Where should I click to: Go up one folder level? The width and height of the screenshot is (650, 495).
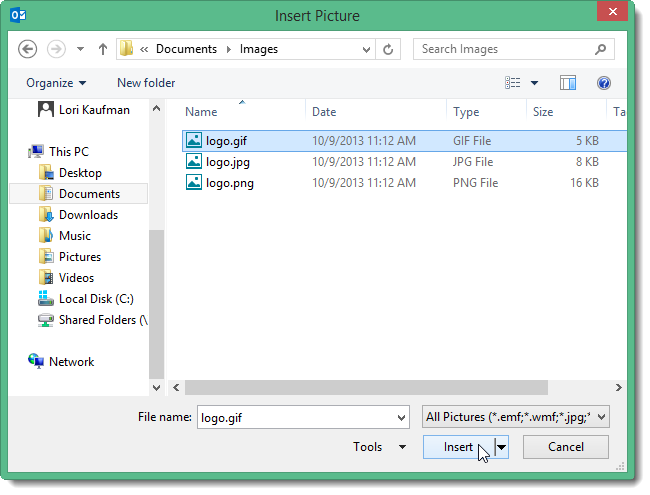(x=103, y=49)
